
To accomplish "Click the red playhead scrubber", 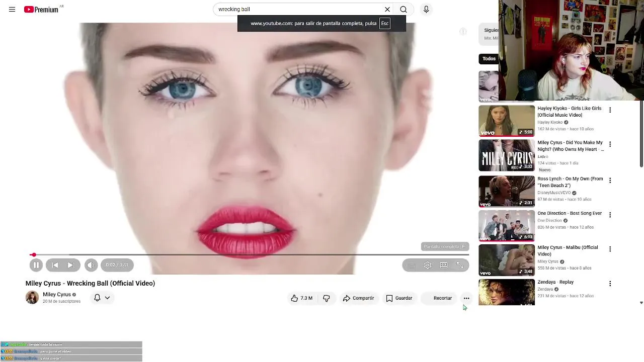I will (33, 255).
